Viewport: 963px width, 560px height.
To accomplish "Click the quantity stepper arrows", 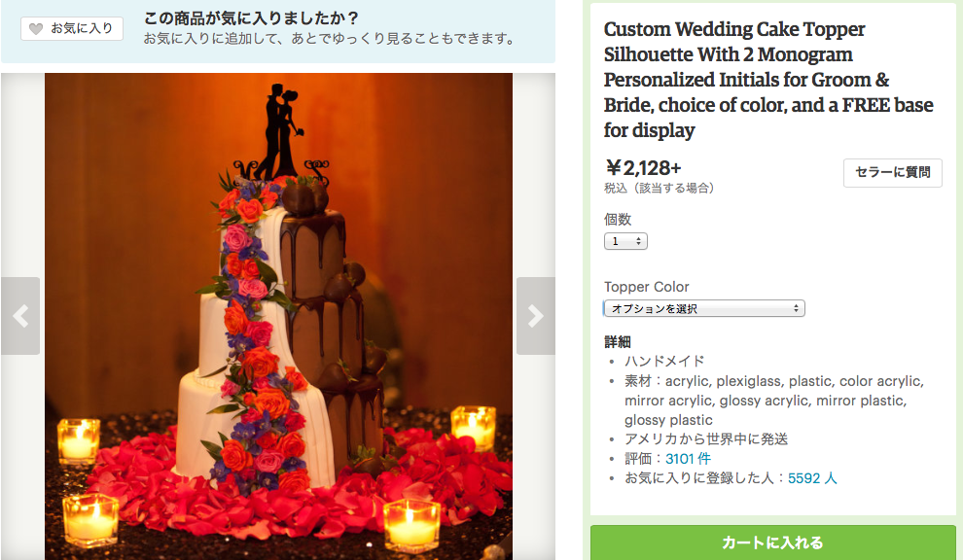I will (639, 241).
